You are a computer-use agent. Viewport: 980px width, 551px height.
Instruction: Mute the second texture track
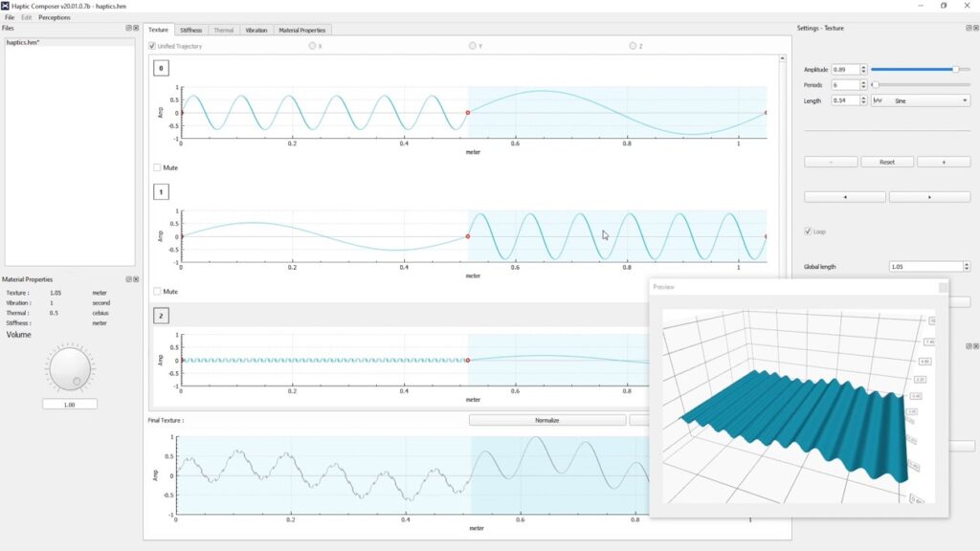click(159, 291)
